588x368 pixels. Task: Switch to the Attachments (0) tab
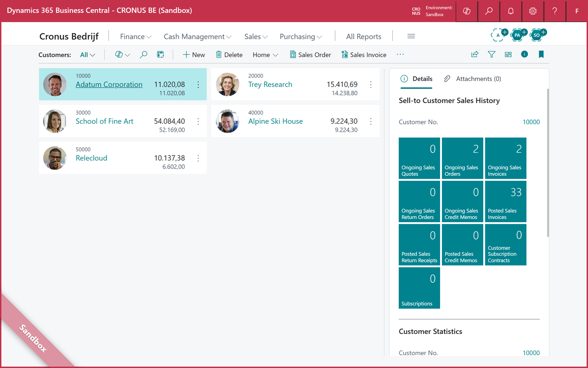pyautogui.click(x=472, y=79)
